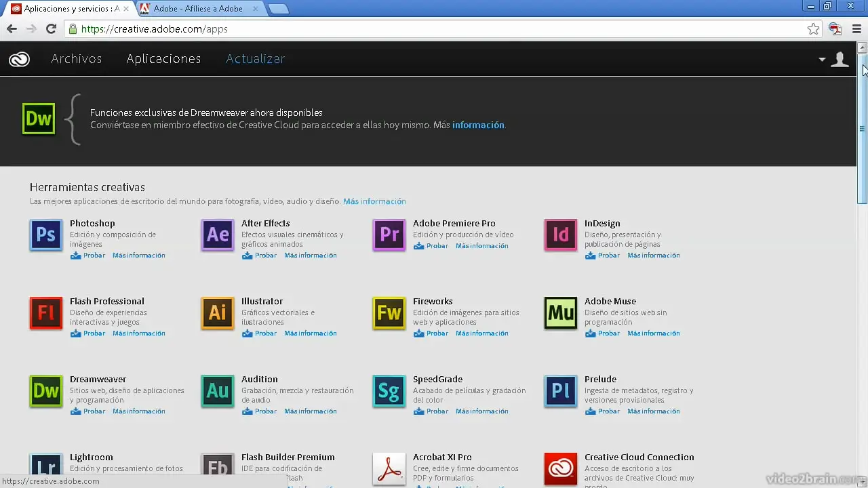The height and width of the screenshot is (488, 868).
Task: Click Más información for InDesign
Action: pyautogui.click(x=654, y=256)
